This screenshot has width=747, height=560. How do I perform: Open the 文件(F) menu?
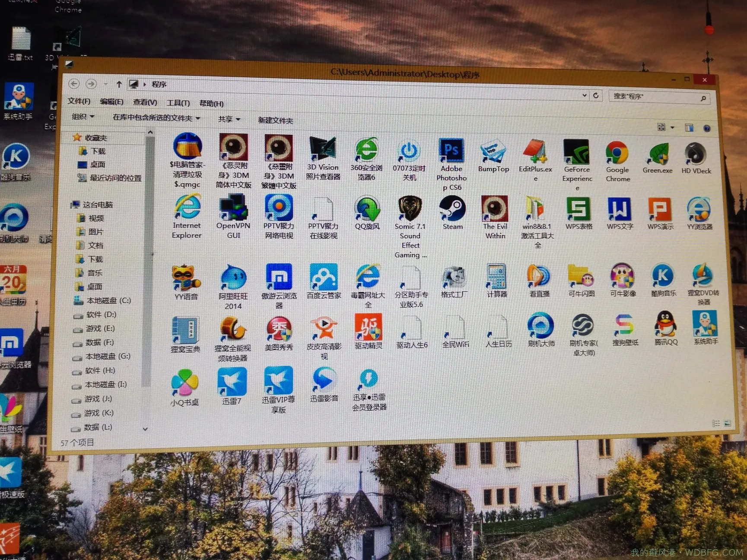point(79,101)
